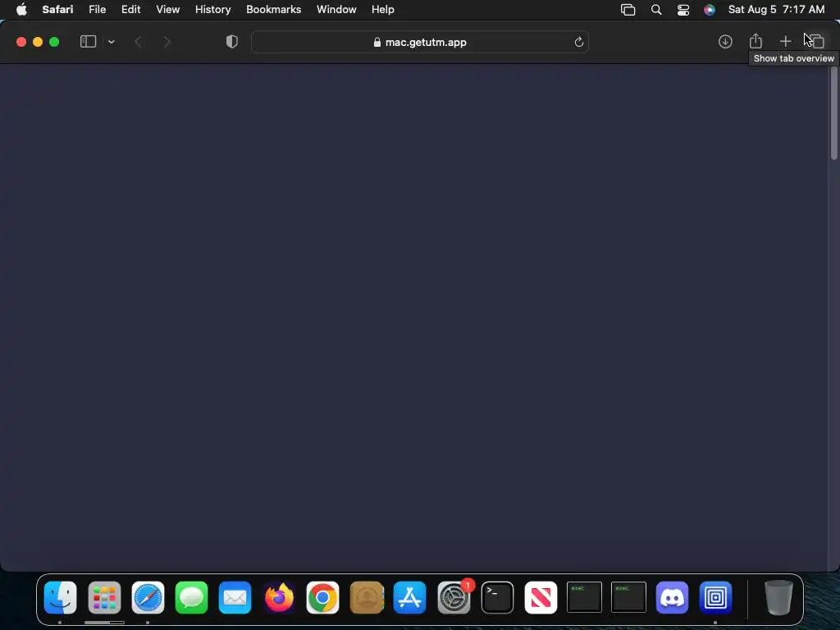Click the page vertical scrollbar
The width and height of the screenshot is (840, 630).
point(834,113)
